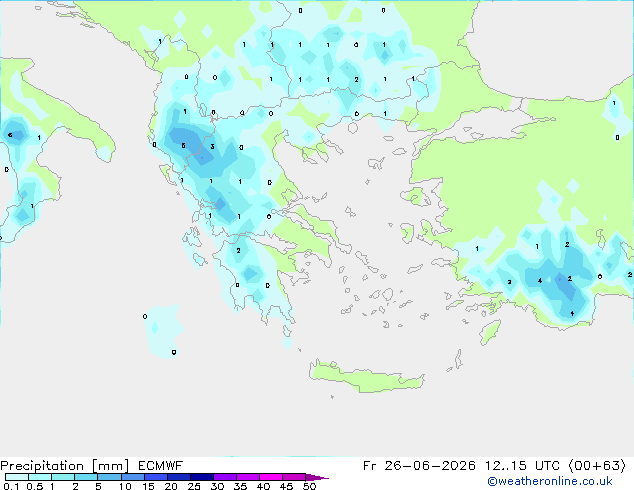Viewport: 634px width, 490px height.
Task: Select the 0.5–1 mm legend swatch
Action: (40, 477)
